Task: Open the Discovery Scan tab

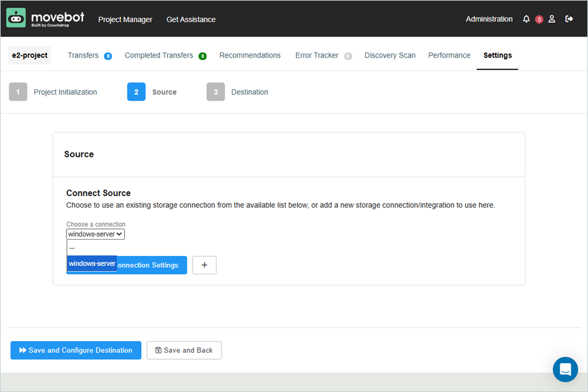Action: [x=389, y=56]
